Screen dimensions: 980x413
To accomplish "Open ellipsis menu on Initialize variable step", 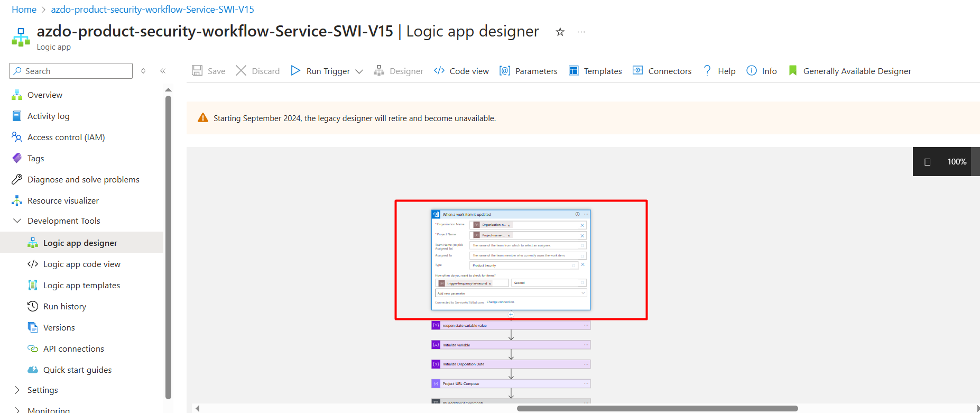I will 586,345.
